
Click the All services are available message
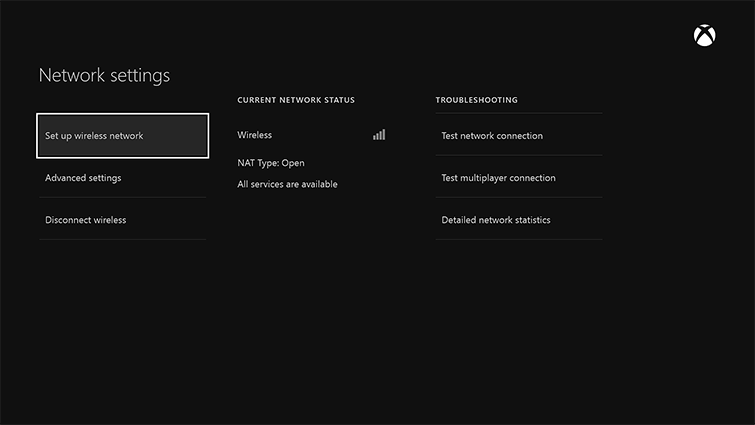pos(287,184)
